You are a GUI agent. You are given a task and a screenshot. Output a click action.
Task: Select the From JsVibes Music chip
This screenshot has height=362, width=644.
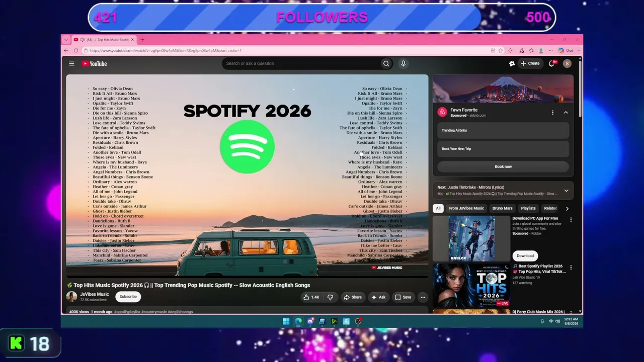click(466, 208)
